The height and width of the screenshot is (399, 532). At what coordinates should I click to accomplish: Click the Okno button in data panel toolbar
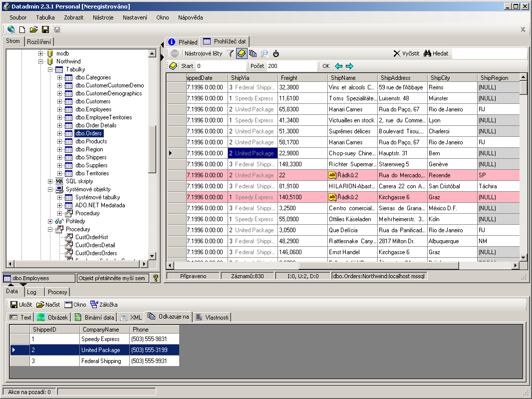click(x=75, y=305)
